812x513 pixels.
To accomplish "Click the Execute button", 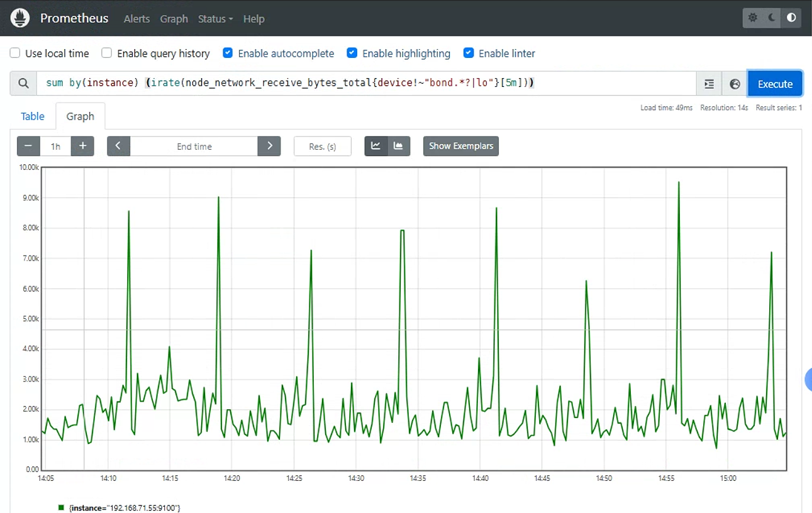I will [x=775, y=84].
